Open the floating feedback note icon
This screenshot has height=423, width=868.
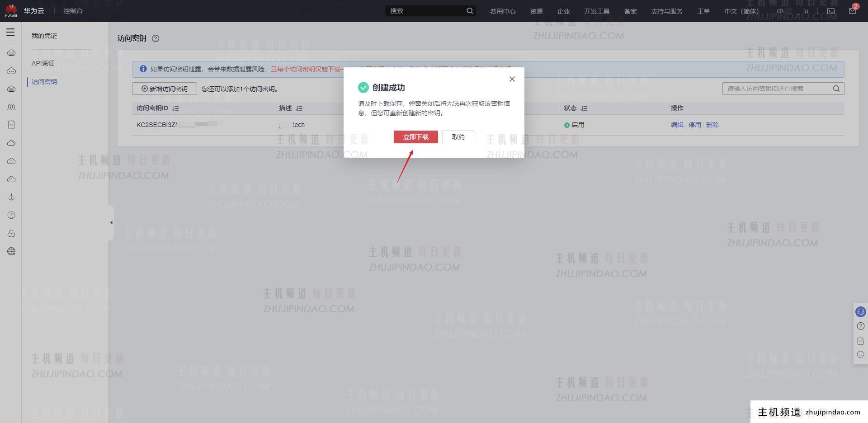[861, 341]
